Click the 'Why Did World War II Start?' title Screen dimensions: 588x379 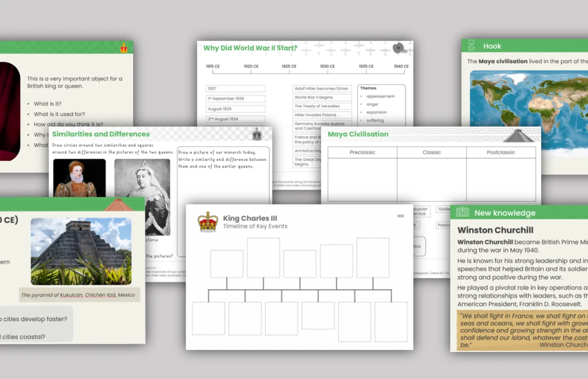[x=250, y=48]
